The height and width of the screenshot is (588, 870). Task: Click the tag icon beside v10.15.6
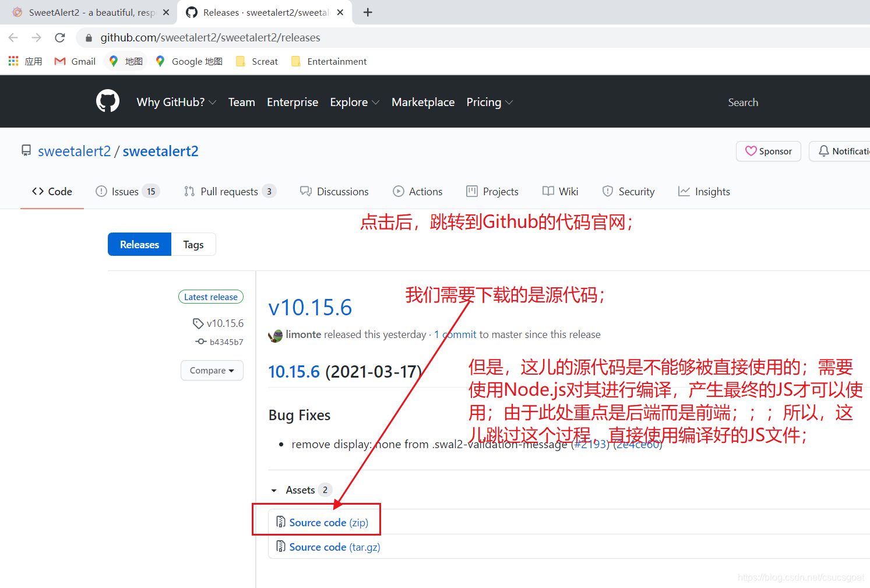pos(198,323)
